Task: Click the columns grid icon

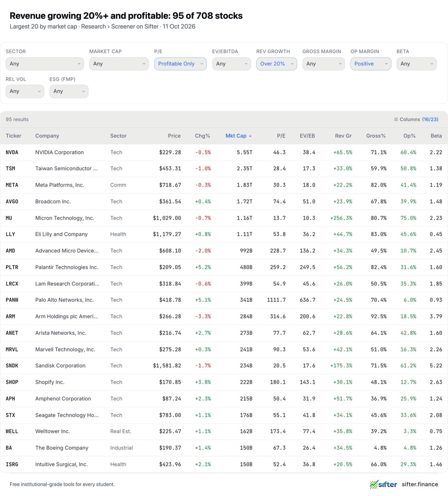Action: pos(396,119)
